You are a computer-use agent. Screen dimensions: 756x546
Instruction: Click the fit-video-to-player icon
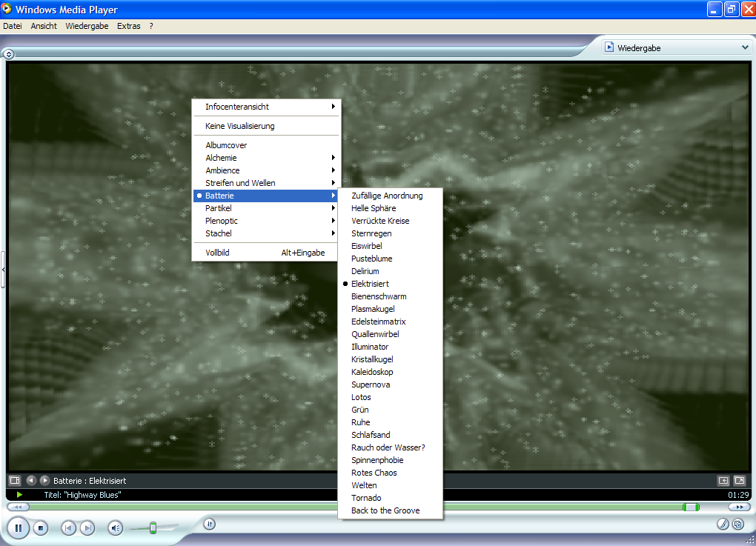723,481
